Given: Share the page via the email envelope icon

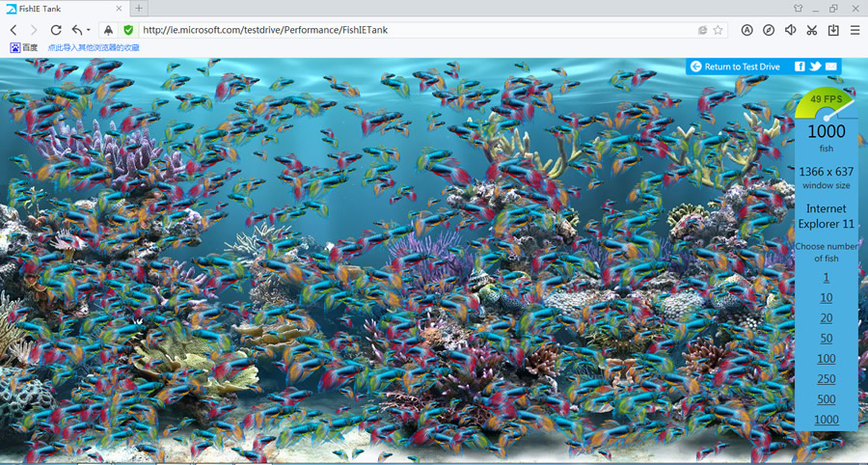Looking at the screenshot, I should [831, 67].
